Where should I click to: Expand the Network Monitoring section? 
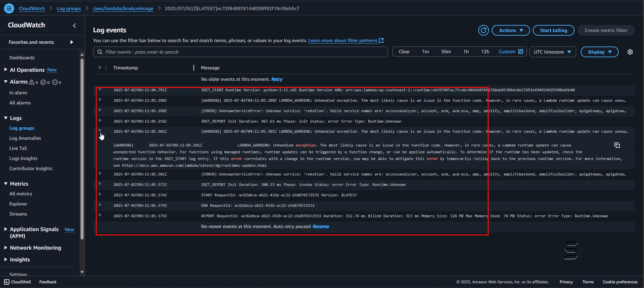click(6, 248)
